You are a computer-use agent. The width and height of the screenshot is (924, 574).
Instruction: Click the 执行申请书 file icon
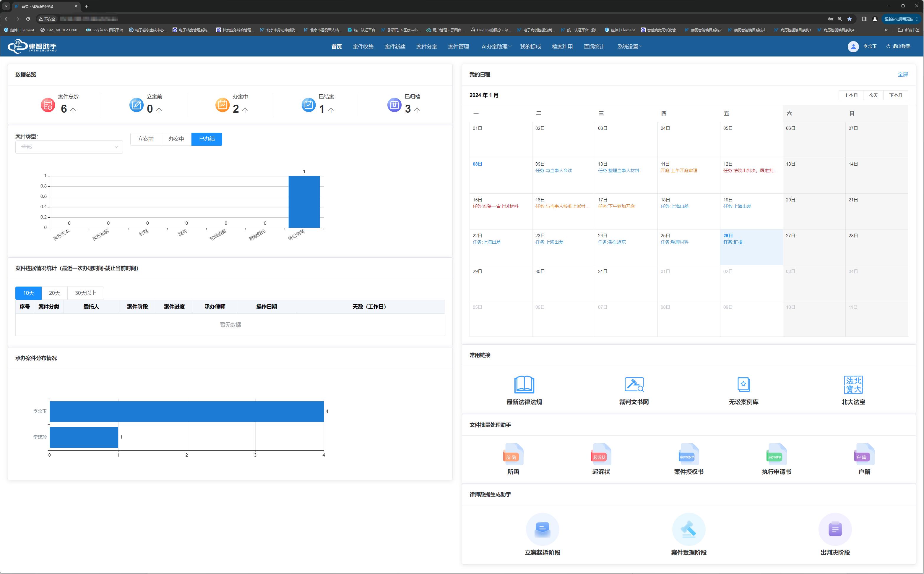coord(777,454)
